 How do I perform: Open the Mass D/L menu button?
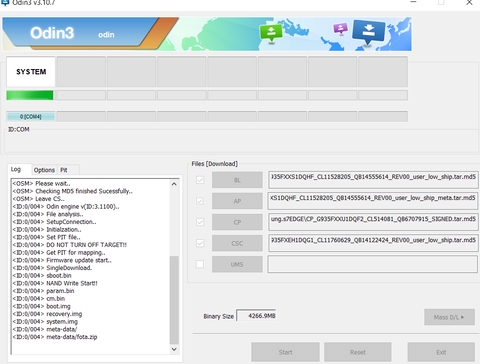tap(449, 317)
